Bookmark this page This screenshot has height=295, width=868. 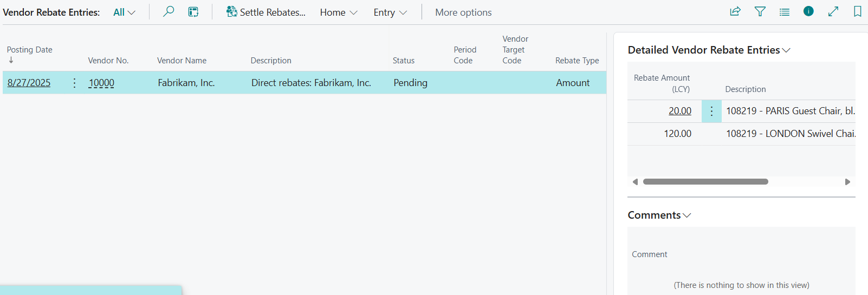tap(858, 11)
